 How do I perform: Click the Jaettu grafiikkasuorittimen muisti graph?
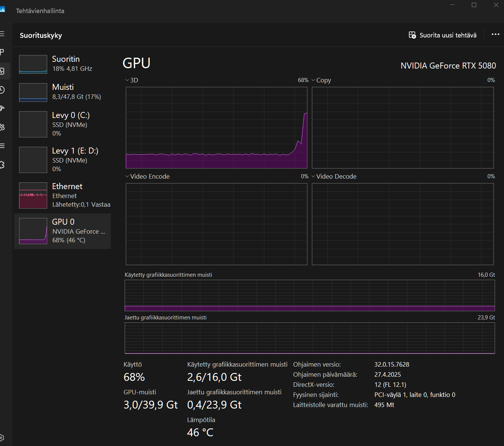[310, 338]
